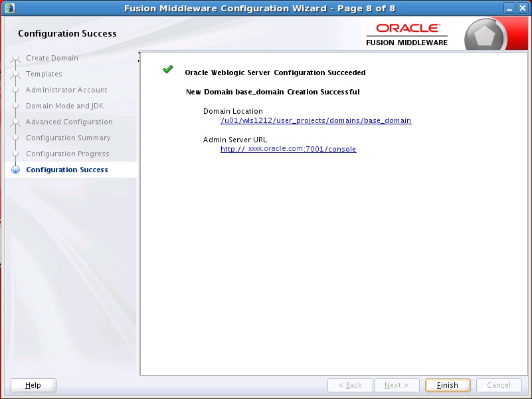Click the green success checkmark icon

[167, 69]
